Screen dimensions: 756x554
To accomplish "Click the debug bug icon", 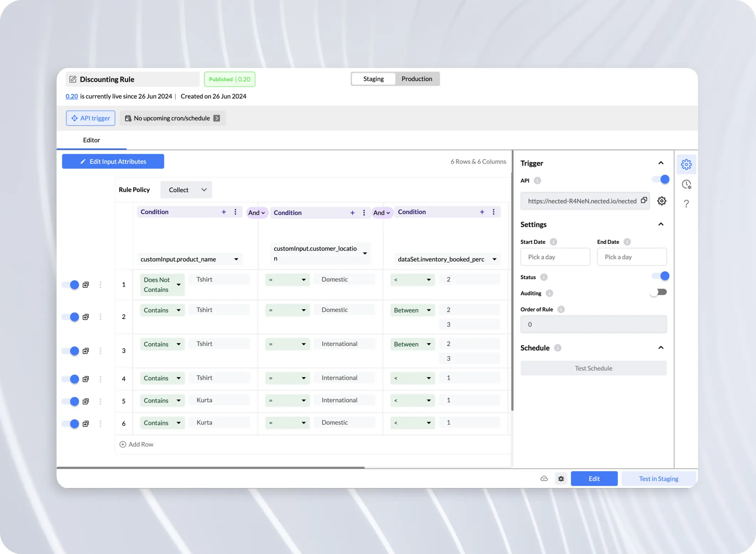I will pos(561,479).
